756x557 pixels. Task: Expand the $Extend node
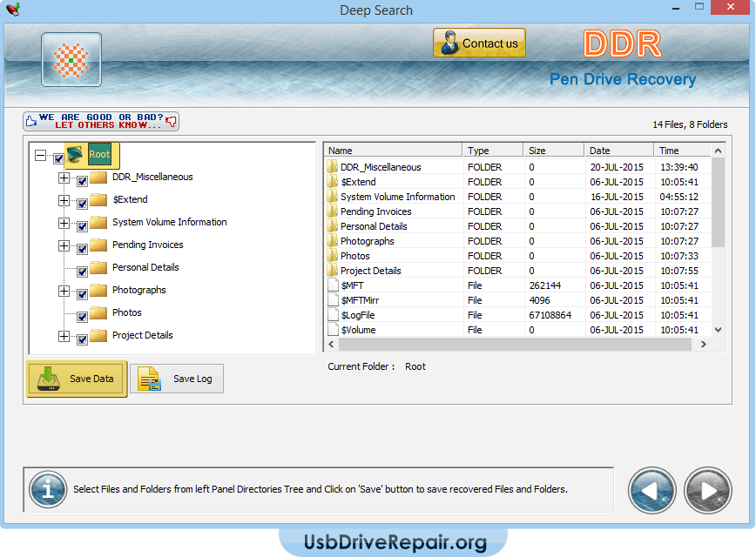tap(64, 200)
